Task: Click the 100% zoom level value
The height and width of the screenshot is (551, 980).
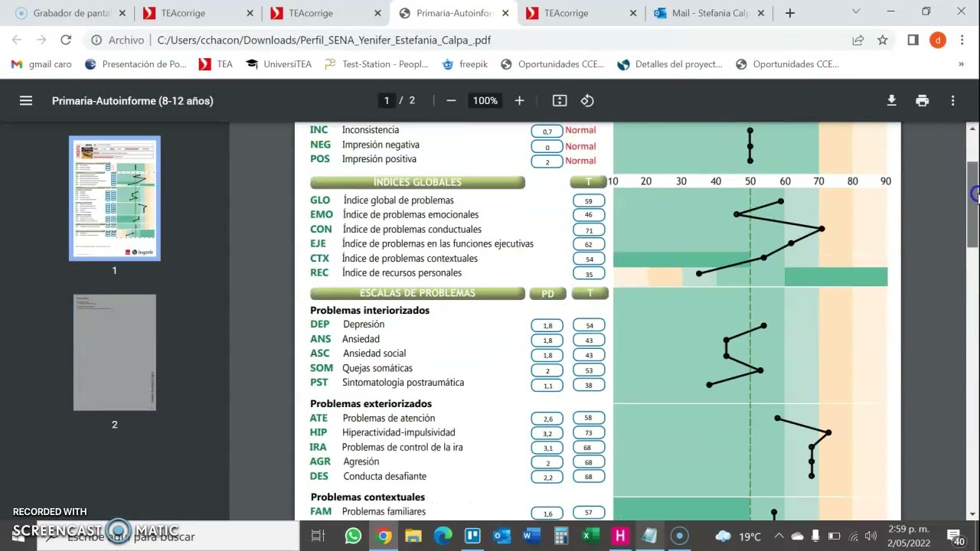Action: click(x=485, y=100)
